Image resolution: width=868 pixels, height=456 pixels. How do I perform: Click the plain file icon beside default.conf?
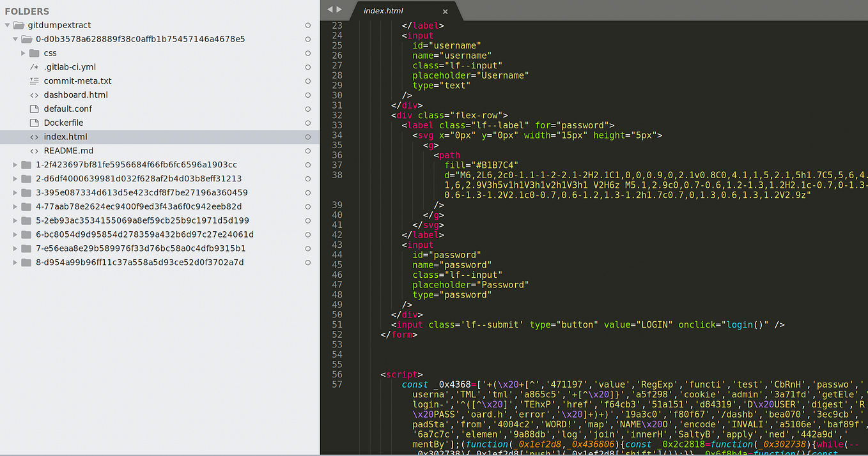(x=35, y=109)
